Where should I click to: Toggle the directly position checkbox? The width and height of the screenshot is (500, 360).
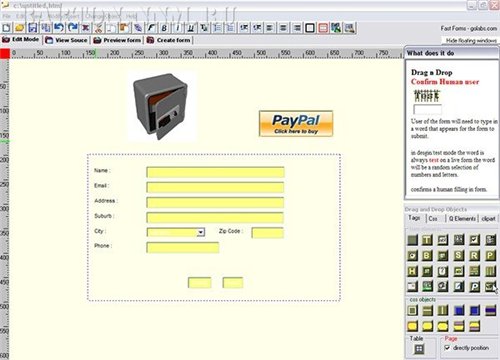click(447, 348)
